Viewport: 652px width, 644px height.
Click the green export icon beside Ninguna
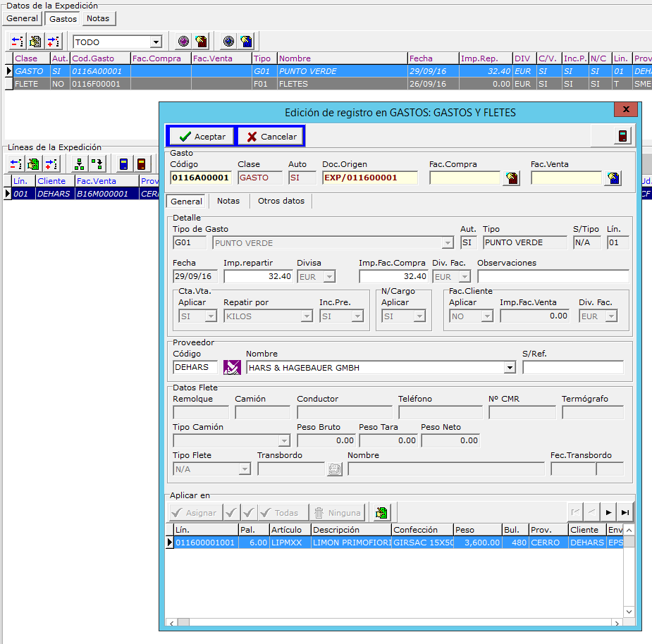(381, 513)
